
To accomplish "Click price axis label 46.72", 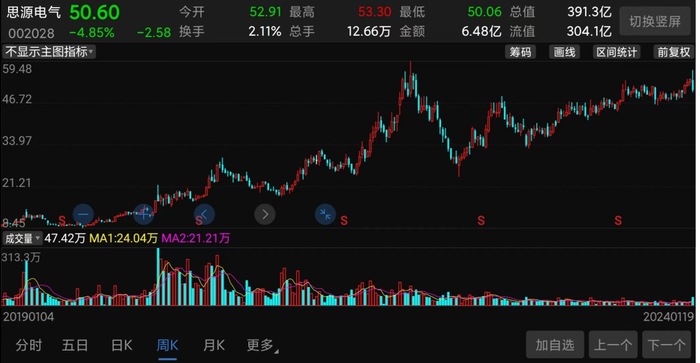I will coord(17,99).
